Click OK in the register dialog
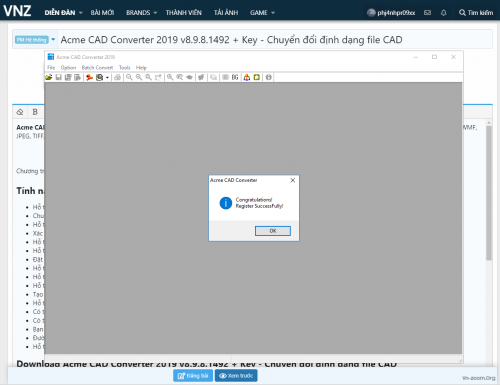Screen dimensions: 500x385 [x=273, y=231]
